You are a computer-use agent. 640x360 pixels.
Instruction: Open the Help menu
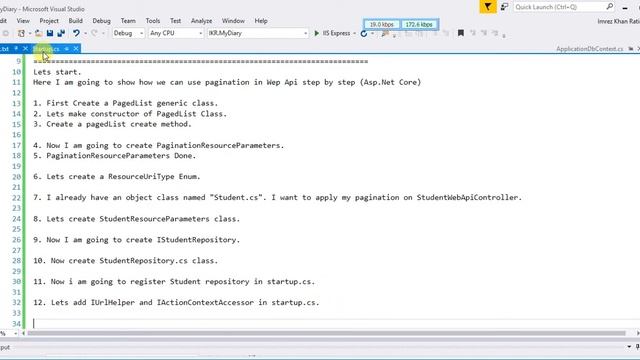click(x=261, y=21)
